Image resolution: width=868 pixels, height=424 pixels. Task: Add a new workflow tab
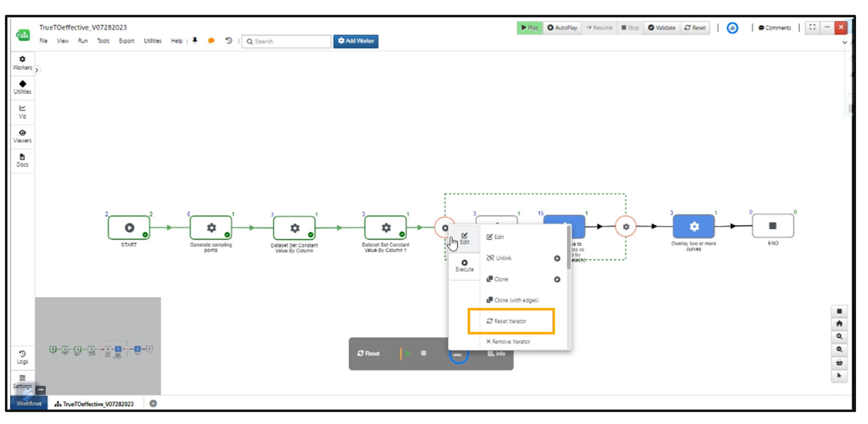(153, 403)
